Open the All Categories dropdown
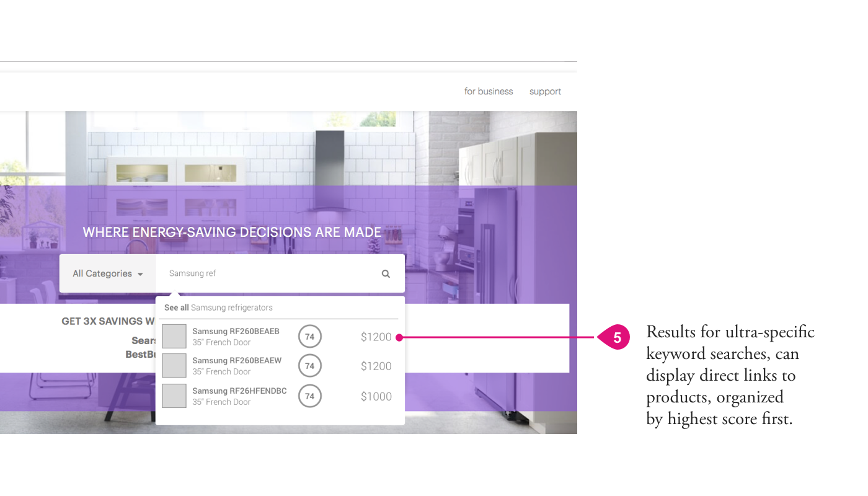Screen dimensions: 868x496 108,273
